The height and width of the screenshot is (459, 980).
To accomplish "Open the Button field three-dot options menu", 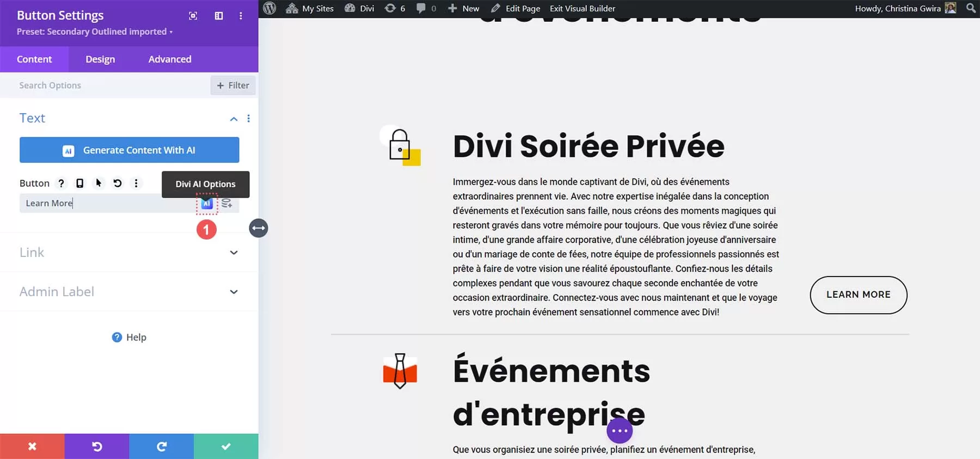I will pos(136,183).
